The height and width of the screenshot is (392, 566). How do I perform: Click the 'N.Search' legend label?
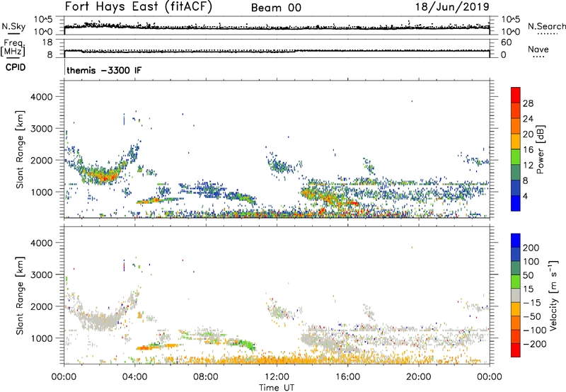click(x=546, y=26)
